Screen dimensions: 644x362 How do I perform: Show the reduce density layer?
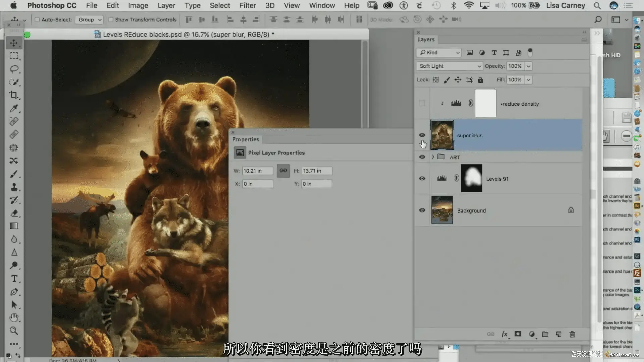coord(422,103)
